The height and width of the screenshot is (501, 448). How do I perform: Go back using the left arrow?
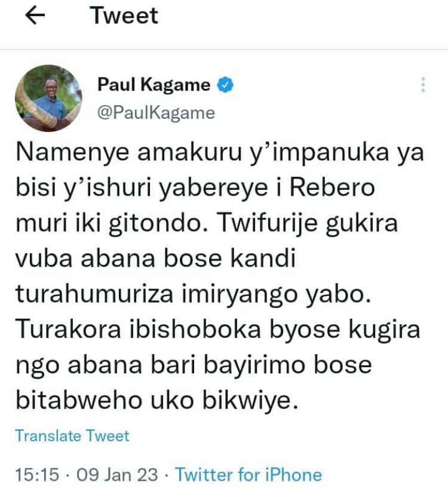click(x=35, y=16)
